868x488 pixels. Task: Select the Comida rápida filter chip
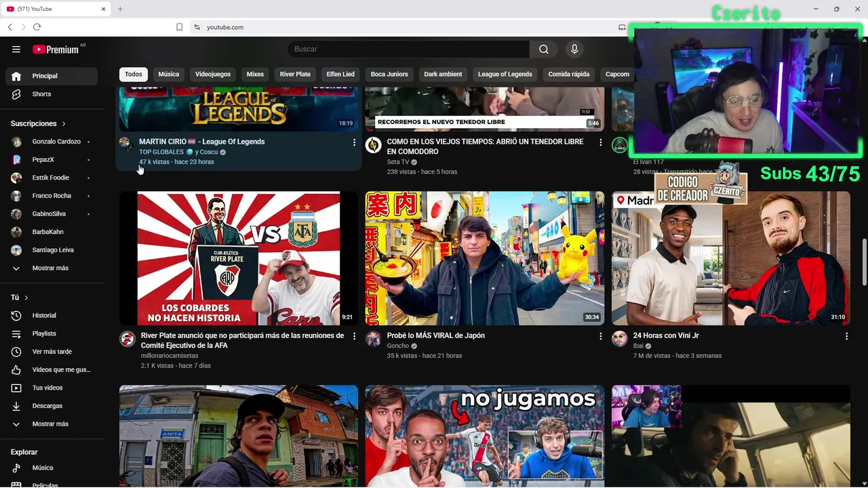point(569,75)
